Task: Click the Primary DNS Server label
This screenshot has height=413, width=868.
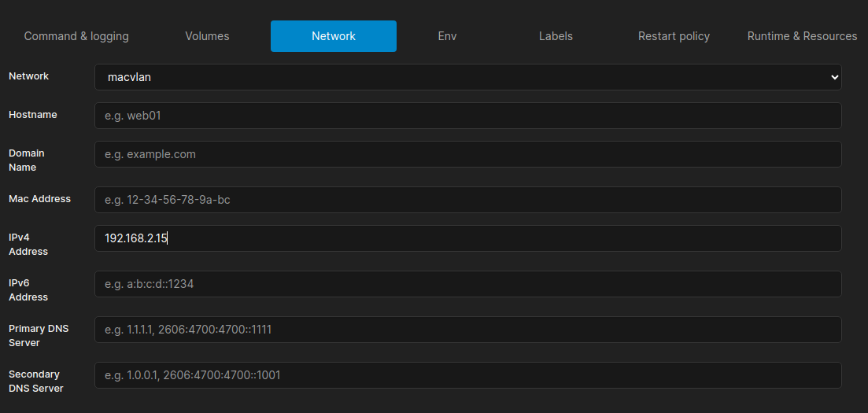Action: (x=39, y=335)
